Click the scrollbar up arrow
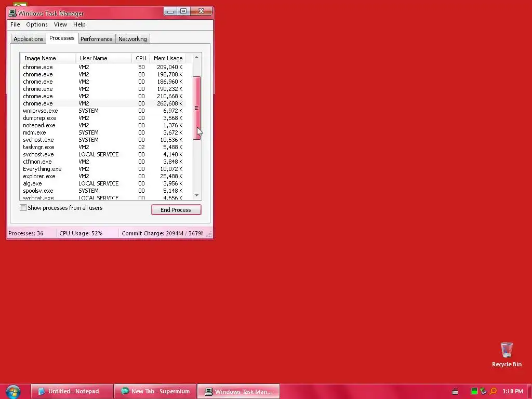This screenshot has width=532, height=399. pos(196,57)
